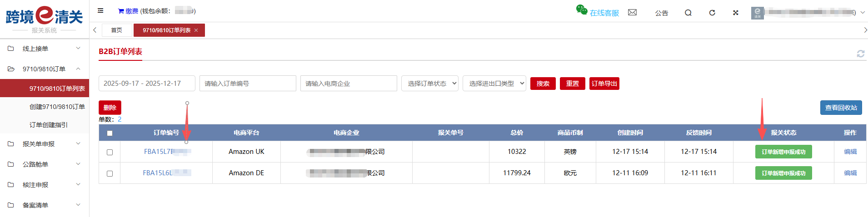The width and height of the screenshot is (868, 217).
Task: Open the 选择进出口类型 dropdown
Action: coord(494,84)
